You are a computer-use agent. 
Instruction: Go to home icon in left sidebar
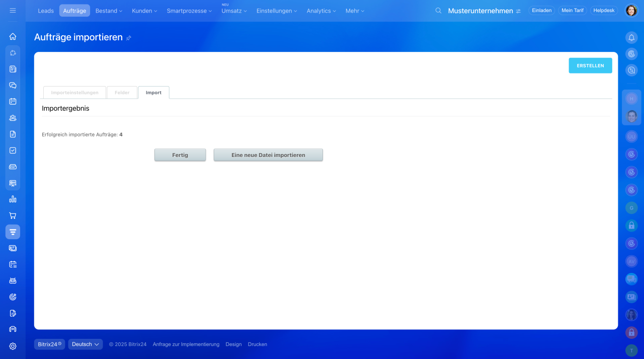pos(13,36)
